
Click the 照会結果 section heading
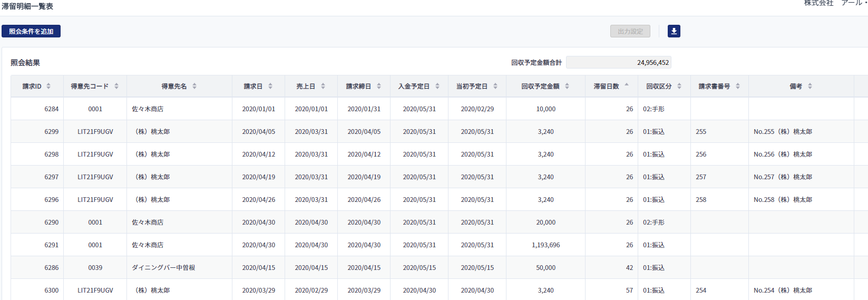click(x=25, y=62)
